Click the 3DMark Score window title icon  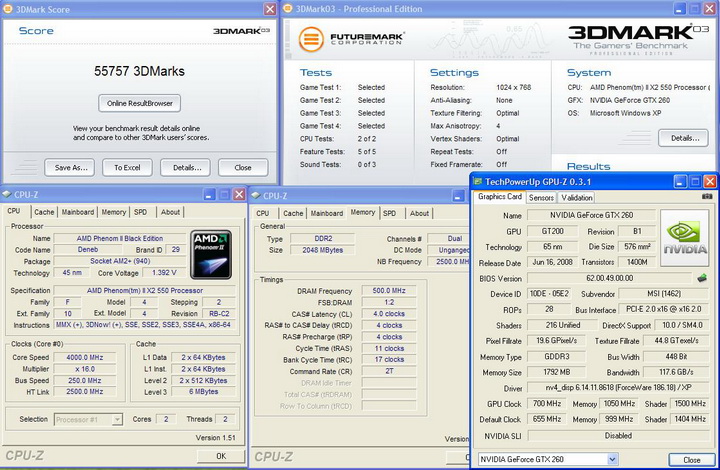[8, 9]
